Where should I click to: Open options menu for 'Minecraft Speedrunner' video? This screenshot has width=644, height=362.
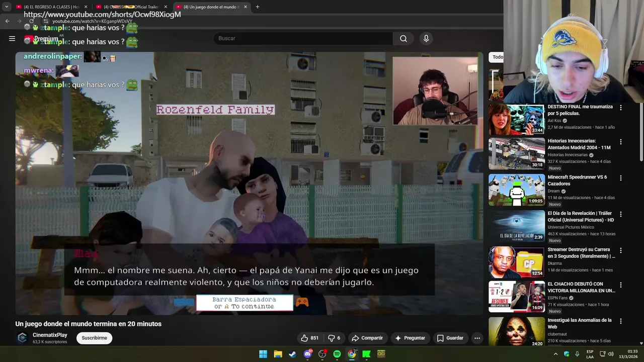tap(620, 178)
